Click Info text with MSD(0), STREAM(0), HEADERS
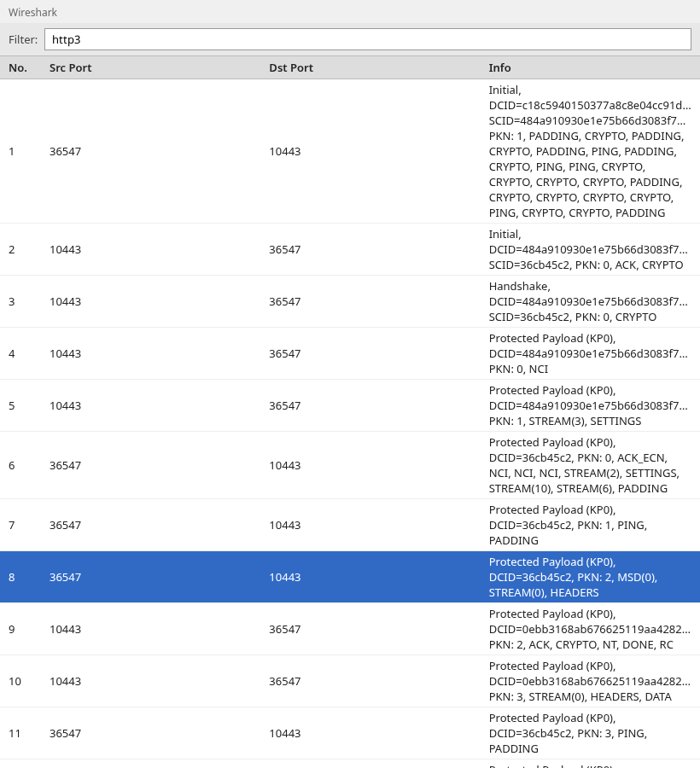 pyautogui.click(x=573, y=577)
